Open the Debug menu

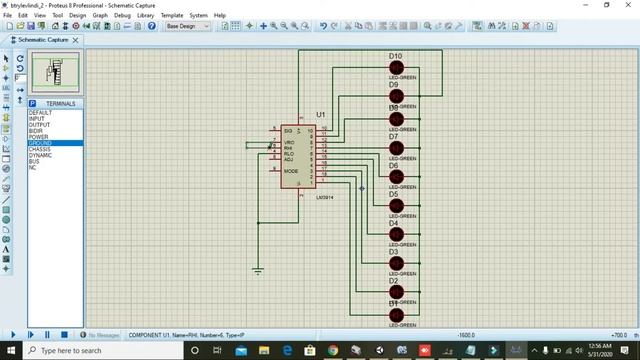coord(122,16)
